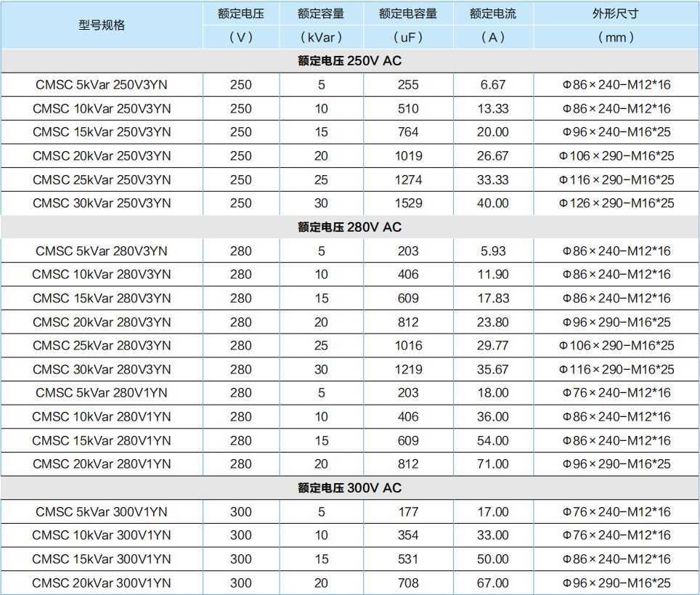Click the 额定电压 column header

tap(241, 14)
